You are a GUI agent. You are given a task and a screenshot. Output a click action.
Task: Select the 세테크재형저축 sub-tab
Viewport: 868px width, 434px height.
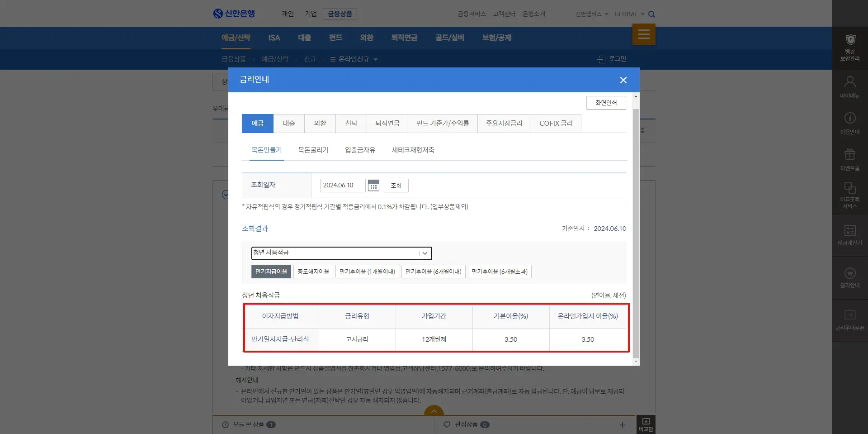[x=413, y=150]
